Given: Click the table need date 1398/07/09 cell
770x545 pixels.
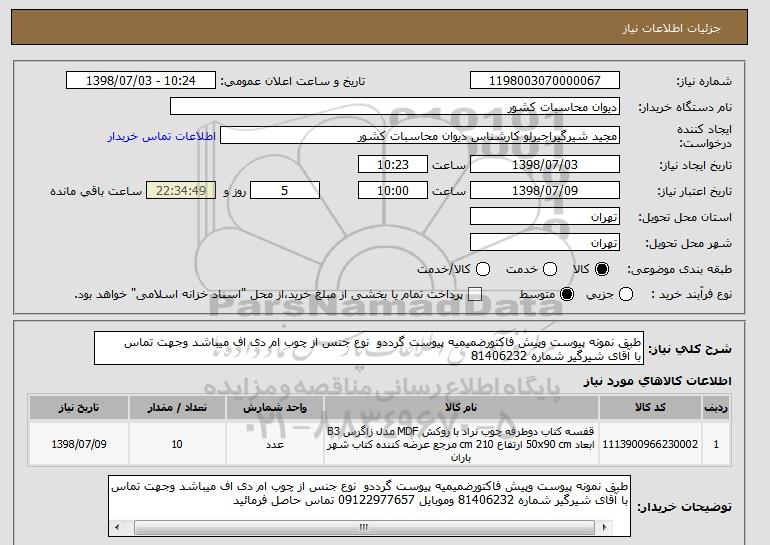Looking at the screenshot, I should pos(79,444).
